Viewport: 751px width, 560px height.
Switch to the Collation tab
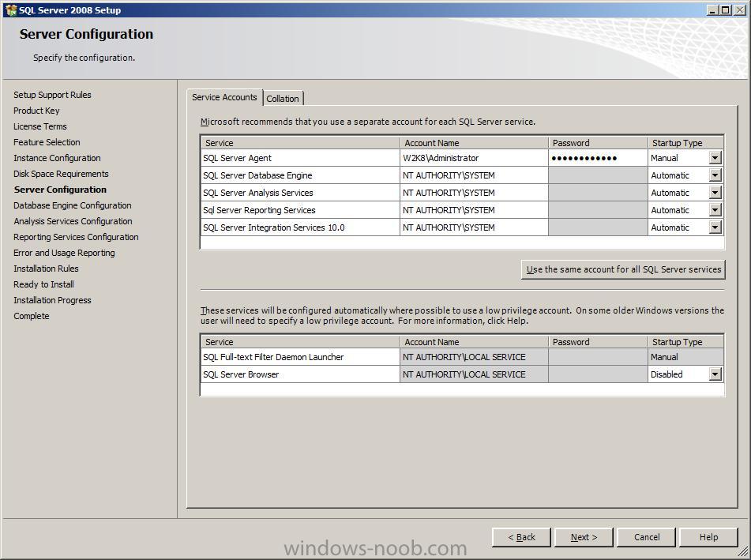[x=283, y=98]
